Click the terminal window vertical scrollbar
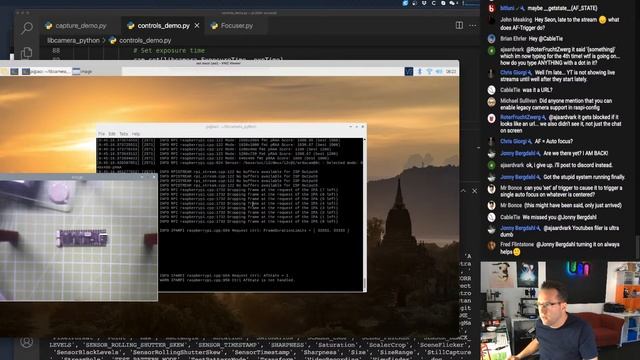Screen dimensions: 640x360 click(x=364, y=214)
